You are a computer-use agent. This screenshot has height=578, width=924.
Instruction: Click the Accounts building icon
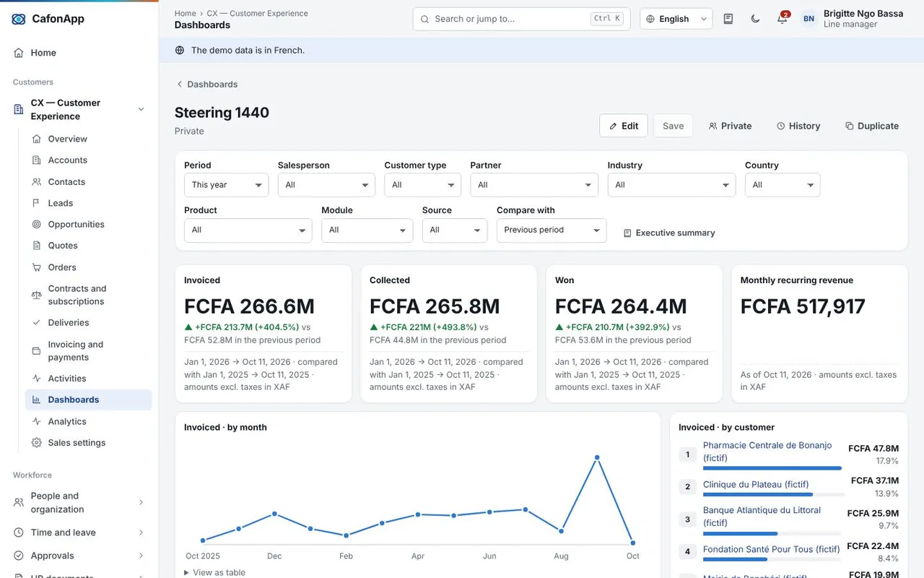click(37, 160)
